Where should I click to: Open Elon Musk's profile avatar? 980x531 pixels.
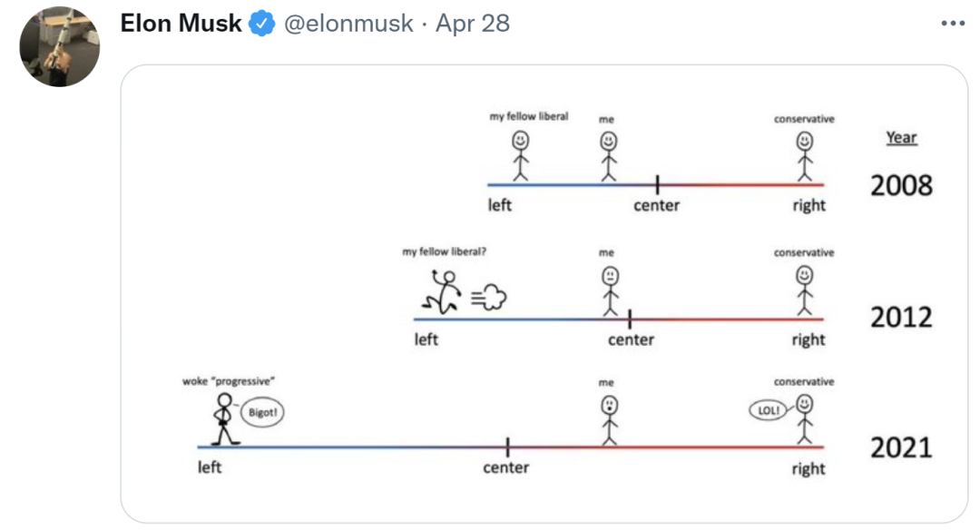(59, 46)
